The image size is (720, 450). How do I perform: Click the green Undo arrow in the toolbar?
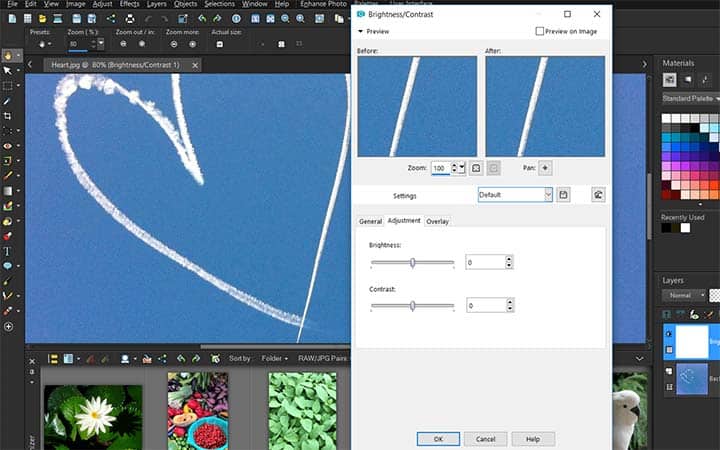202,18
